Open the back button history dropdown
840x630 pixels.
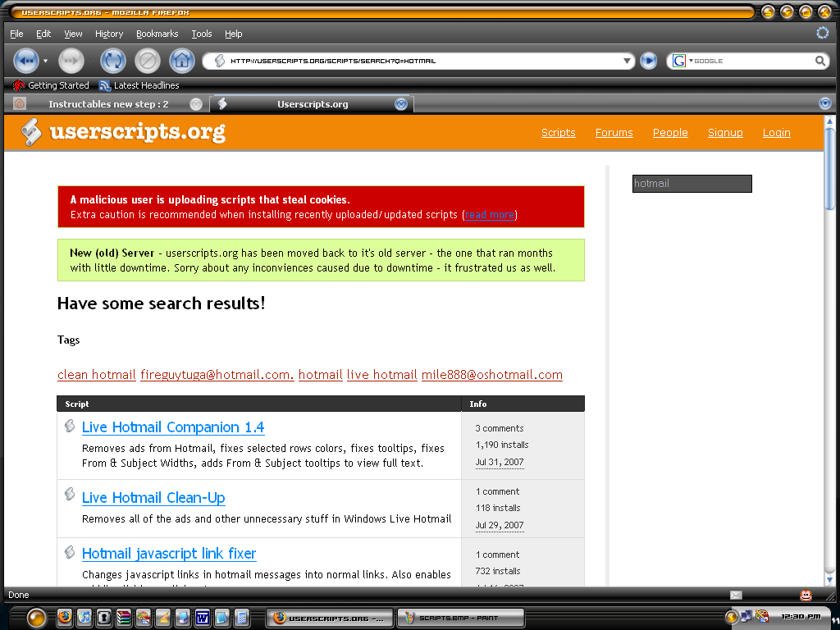click(48, 61)
